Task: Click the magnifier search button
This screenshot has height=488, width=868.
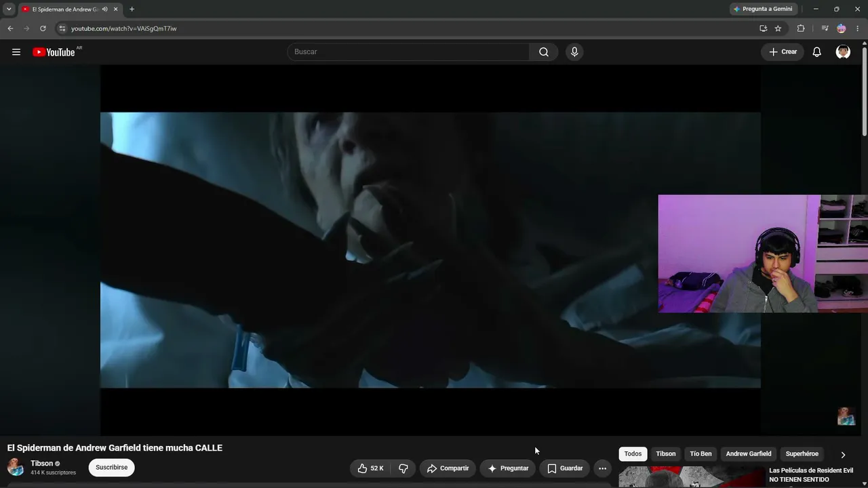Action: (544, 52)
